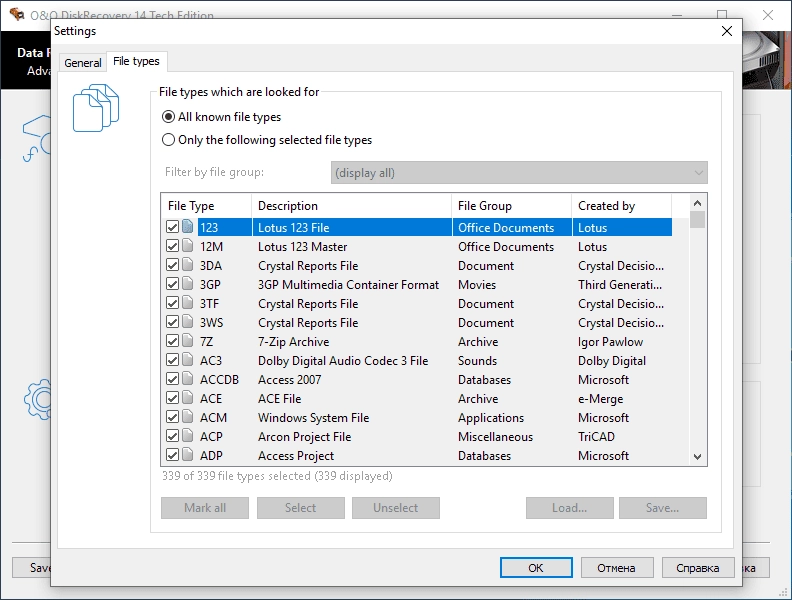
Task: Click the TriCAD creator cell
Action: (597, 436)
